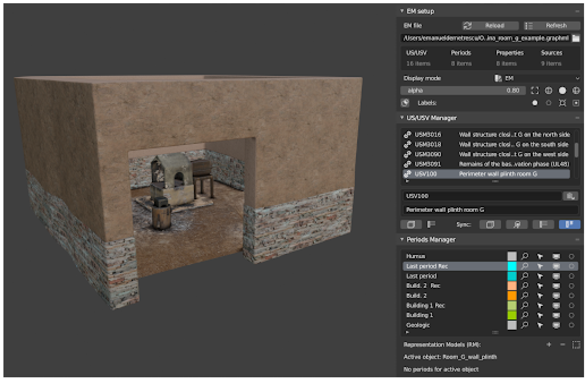Open the Display mode EM dropdown
The height and width of the screenshot is (382, 588).
click(x=536, y=78)
